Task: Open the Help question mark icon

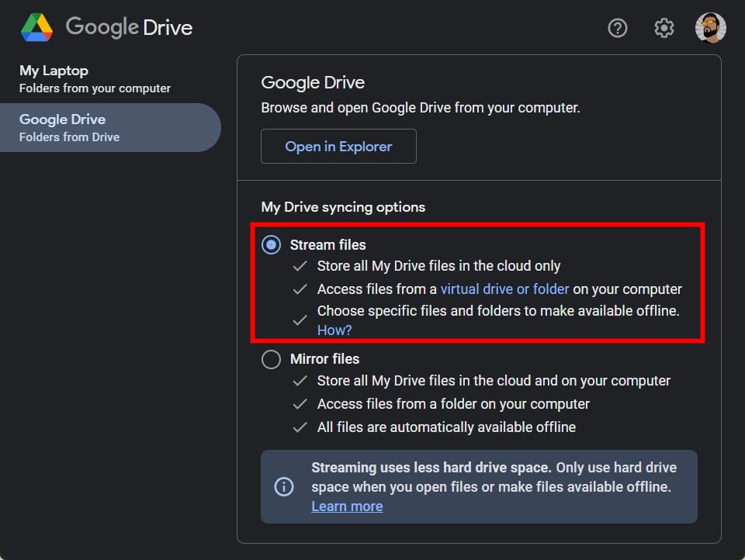Action: click(617, 27)
